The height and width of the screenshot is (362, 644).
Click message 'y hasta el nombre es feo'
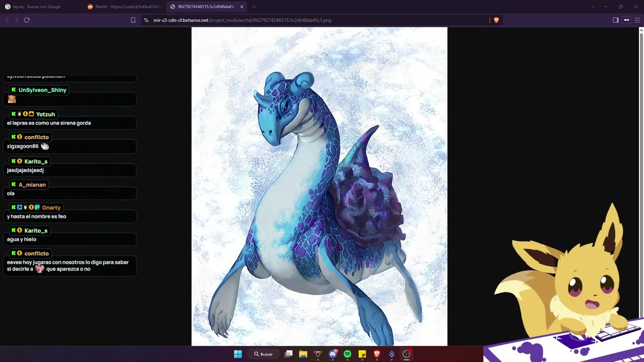pos(37,216)
